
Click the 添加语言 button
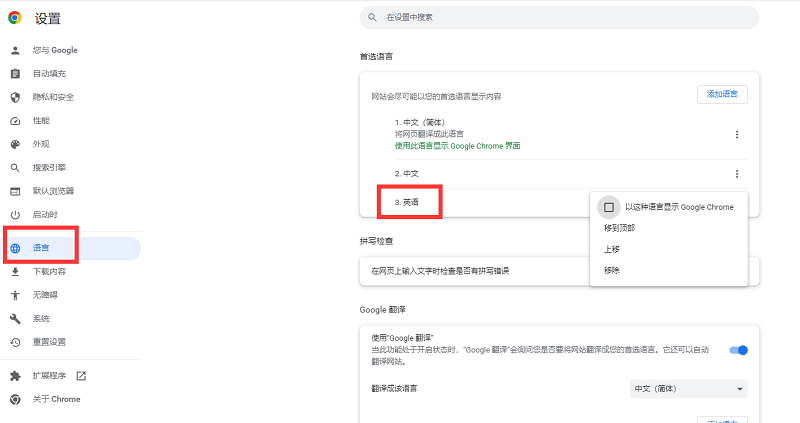pos(722,94)
